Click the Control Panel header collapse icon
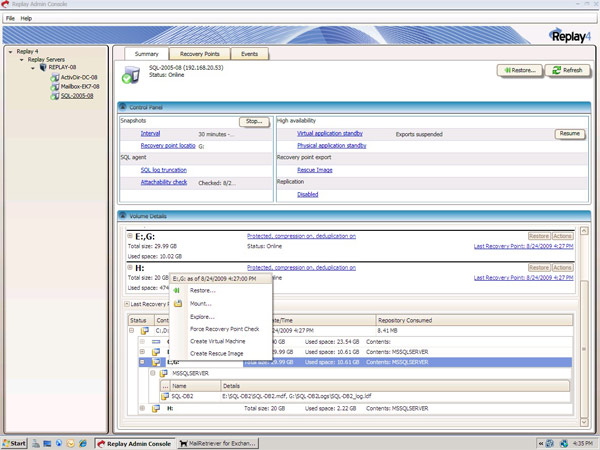 pyautogui.click(x=122, y=106)
